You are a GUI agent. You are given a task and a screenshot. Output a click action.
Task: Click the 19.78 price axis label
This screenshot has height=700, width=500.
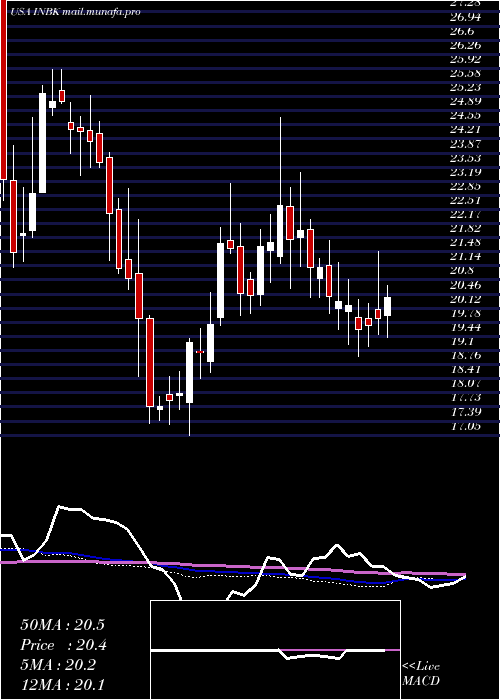click(x=465, y=313)
